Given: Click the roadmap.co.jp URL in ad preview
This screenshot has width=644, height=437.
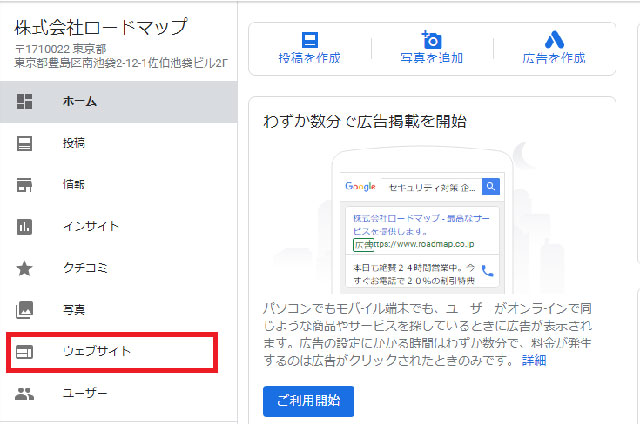Looking at the screenshot, I should coord(424,244).
